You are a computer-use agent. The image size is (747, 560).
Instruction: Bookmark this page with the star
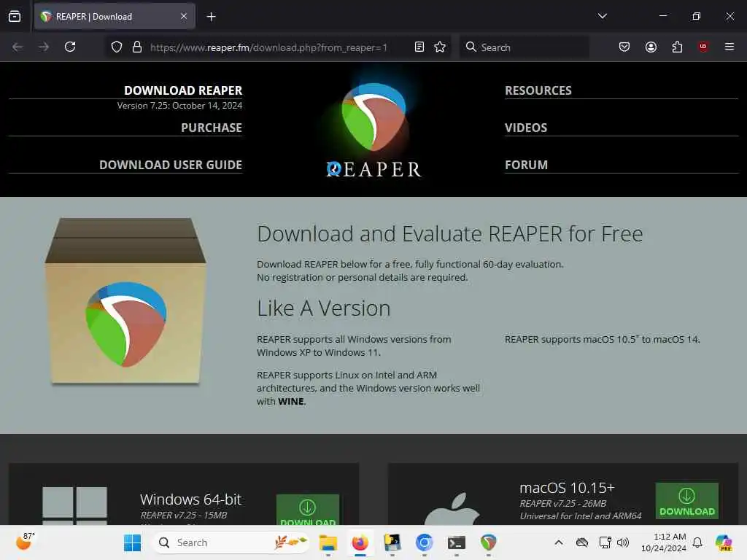point(440,47)
